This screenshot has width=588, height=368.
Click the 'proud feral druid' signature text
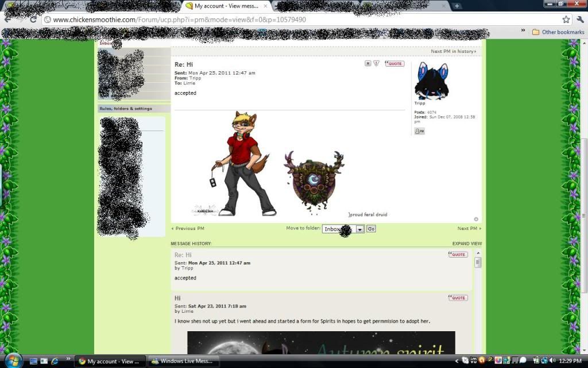click(x=368, y=214)
